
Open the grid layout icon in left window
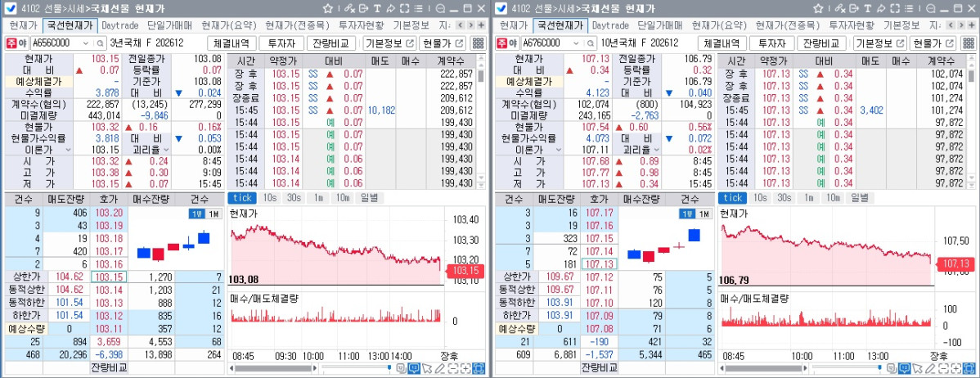point(478,43)
